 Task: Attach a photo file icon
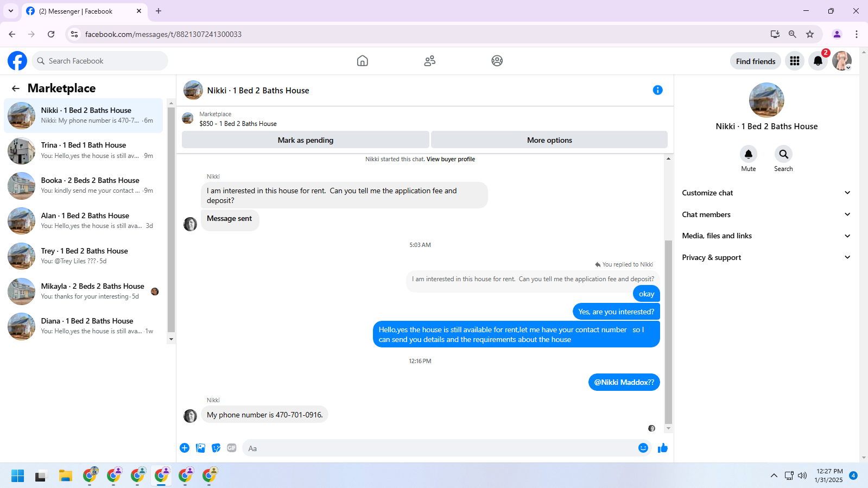click(201, 448)
